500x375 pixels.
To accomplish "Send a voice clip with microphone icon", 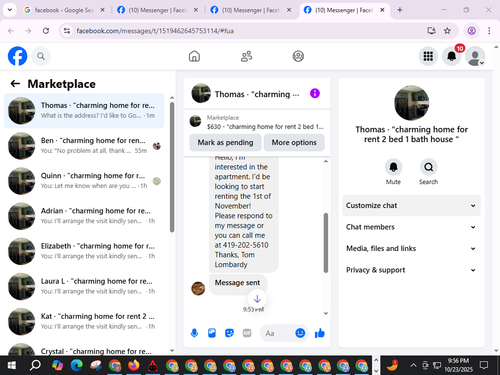I will tap(194, 333).
